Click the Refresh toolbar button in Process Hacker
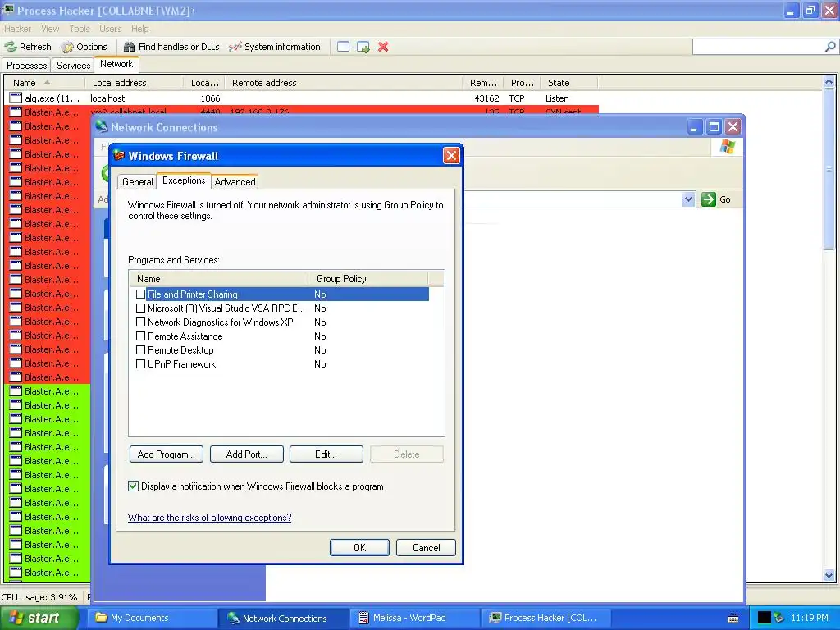This screenshot has width=840, height=630. coord(28,47)
